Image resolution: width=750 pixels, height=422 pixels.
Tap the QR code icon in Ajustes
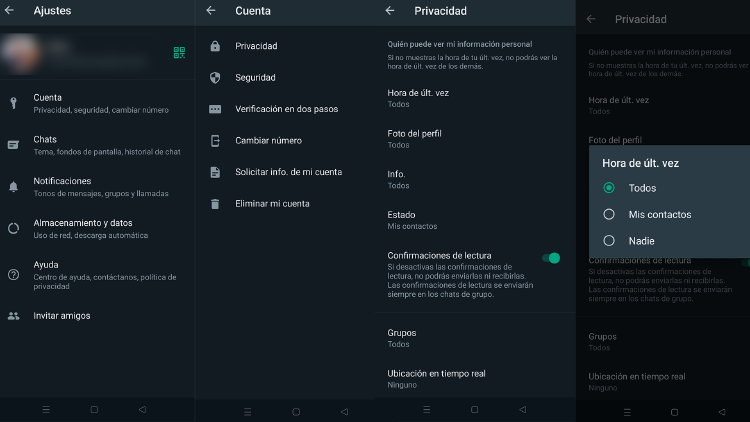pyautogui.click(x=179, y=53)
